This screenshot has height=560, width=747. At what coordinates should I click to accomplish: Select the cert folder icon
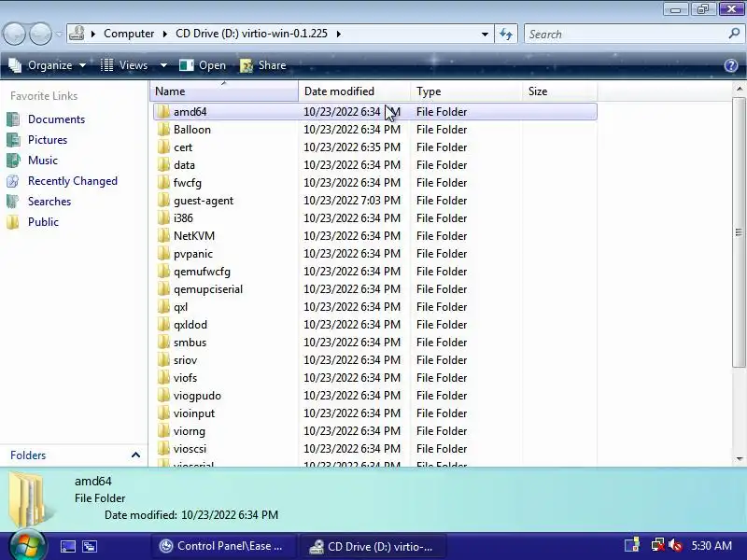click(163, 147)
